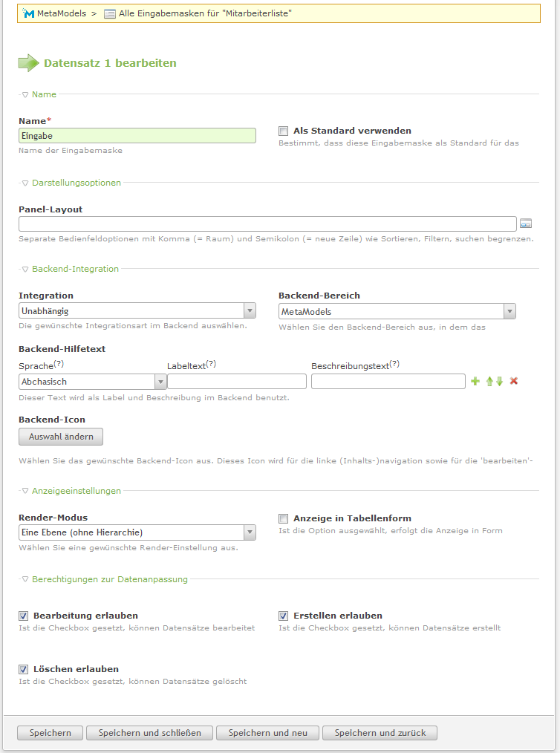Add a new Backend-Hilfetext row with plus icon
Screen dimensions: 560x753
[x=475, y=381]
